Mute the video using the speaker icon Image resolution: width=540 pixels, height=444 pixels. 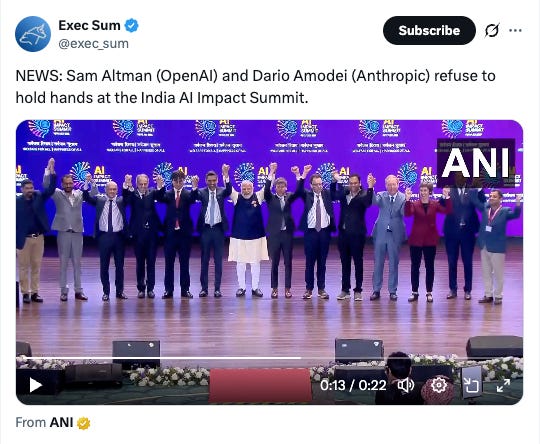coord(406,385)
